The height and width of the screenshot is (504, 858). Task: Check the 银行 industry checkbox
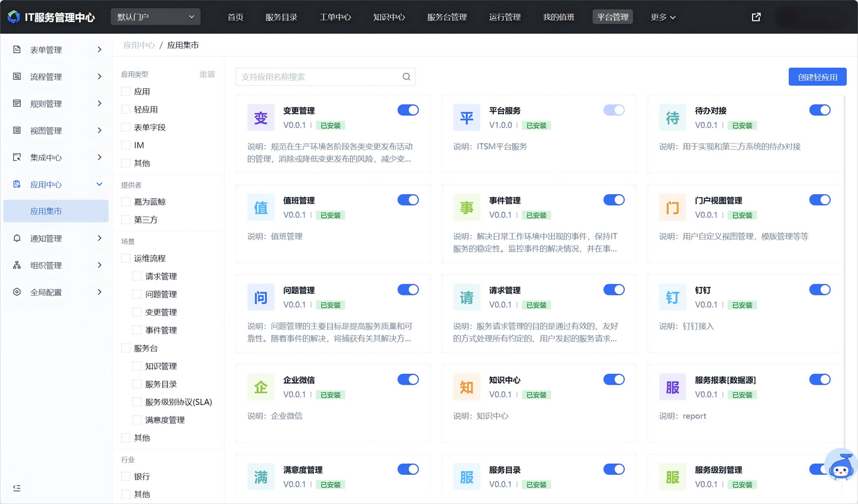pos(126,477)
